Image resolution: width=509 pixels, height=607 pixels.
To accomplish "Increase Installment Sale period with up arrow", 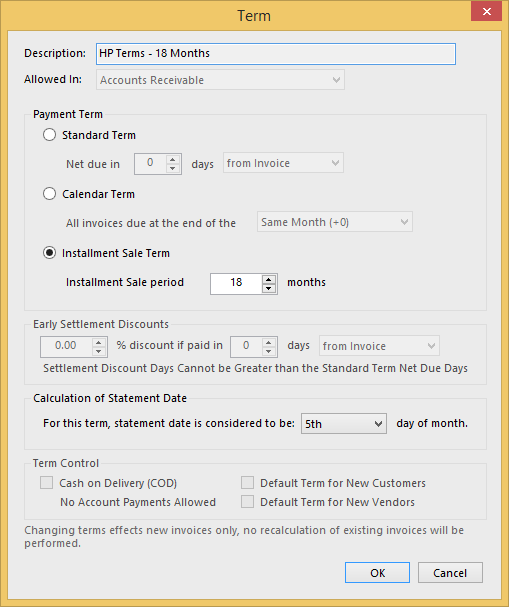I will pyautogui.click(x=269, y=279).
